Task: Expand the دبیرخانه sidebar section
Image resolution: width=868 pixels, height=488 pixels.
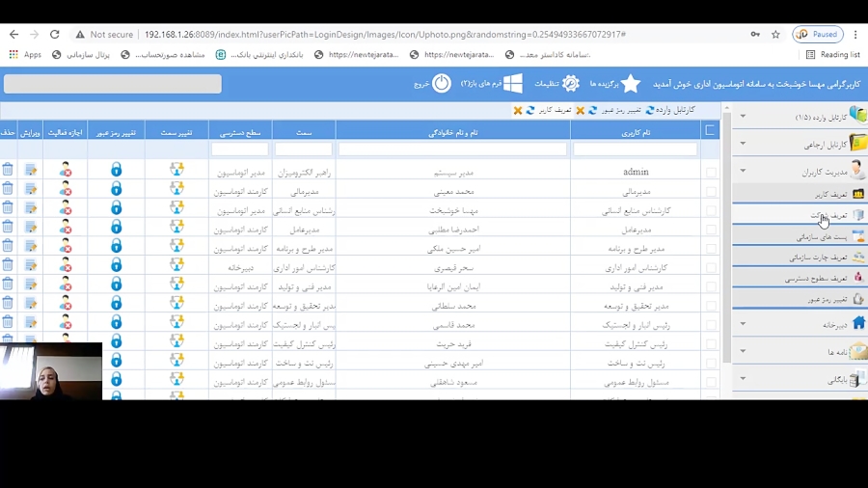Action: 743,324
